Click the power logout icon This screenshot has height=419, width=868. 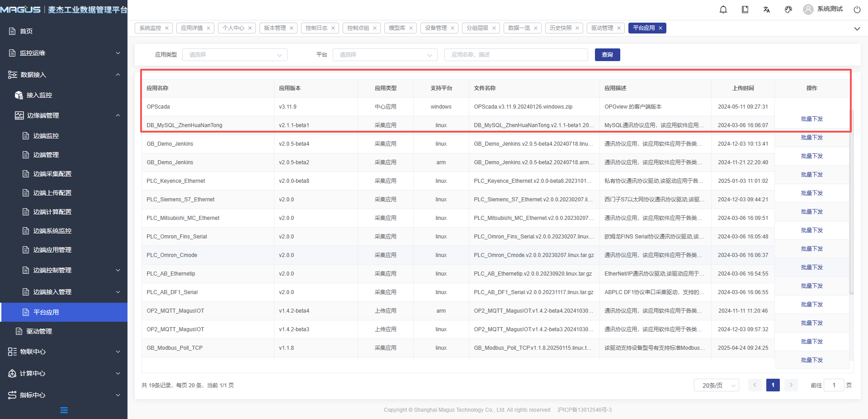[x=857, y=10]
